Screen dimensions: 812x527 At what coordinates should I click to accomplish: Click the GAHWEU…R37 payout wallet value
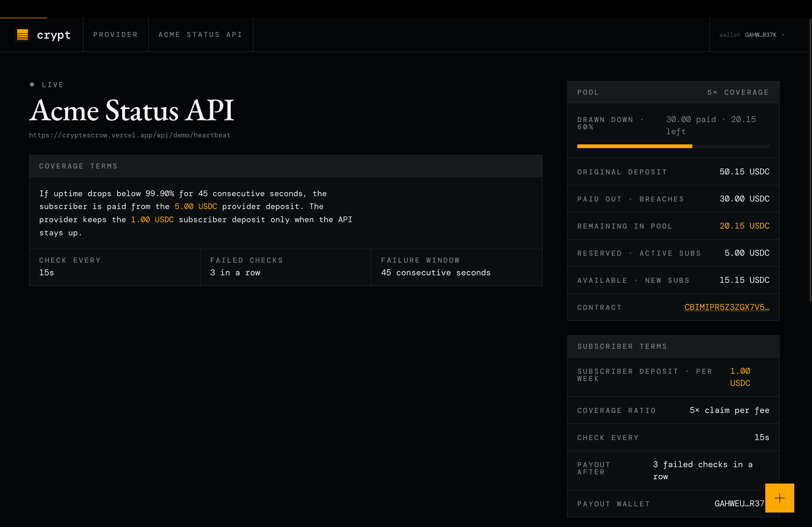(x=739, y=503)
